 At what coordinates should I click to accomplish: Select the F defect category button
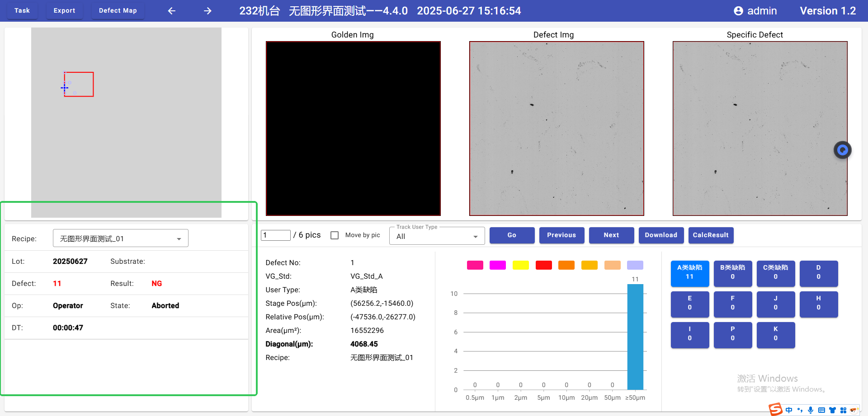733,304
